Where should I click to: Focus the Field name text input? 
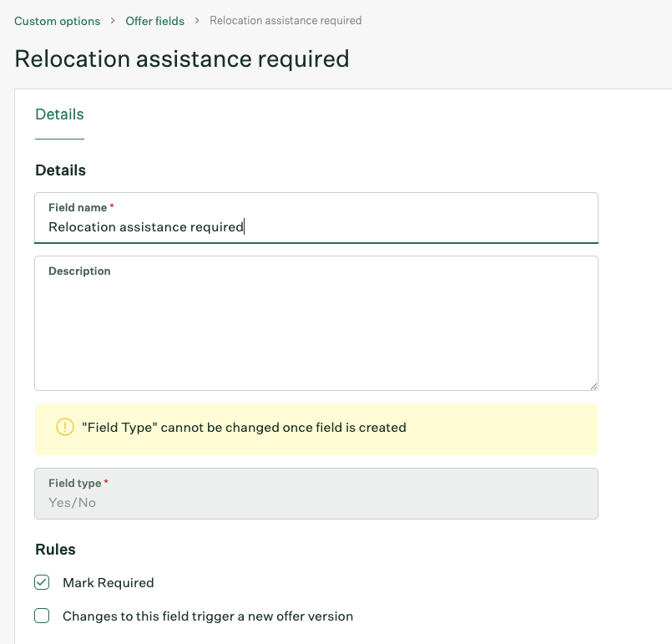[316, 218]
